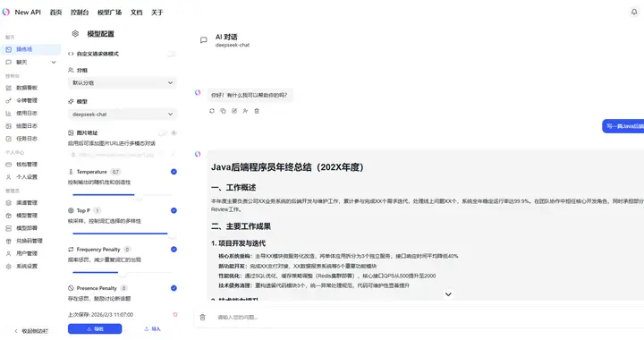Click the 用户管理 user icon
This screenshot has height=340, width=644.
point(9,254)
